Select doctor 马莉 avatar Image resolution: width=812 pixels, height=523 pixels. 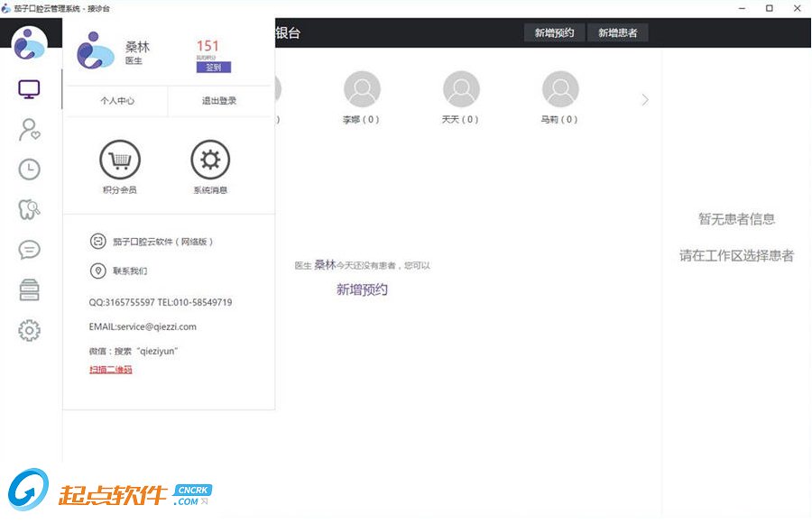point(560,89)
